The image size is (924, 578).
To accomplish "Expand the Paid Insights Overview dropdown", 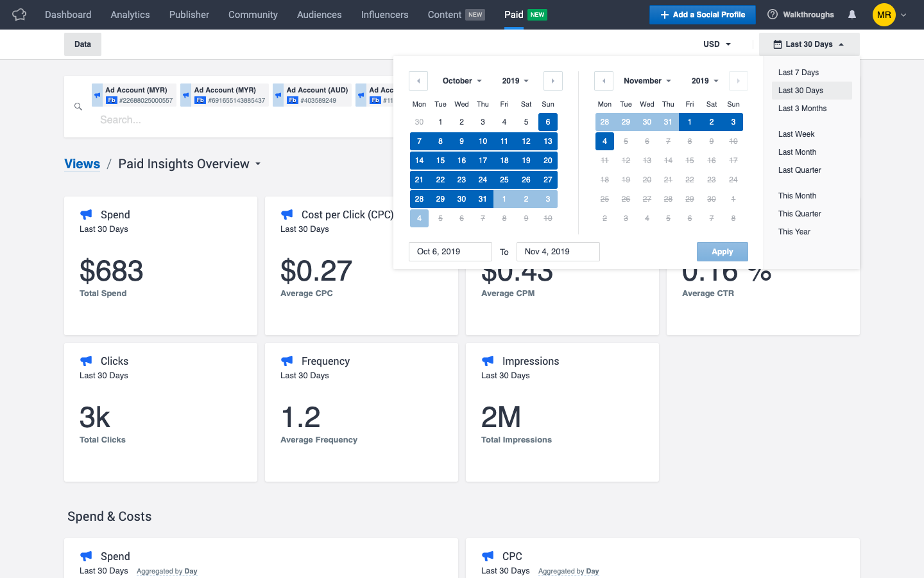I will pos(258,164).
